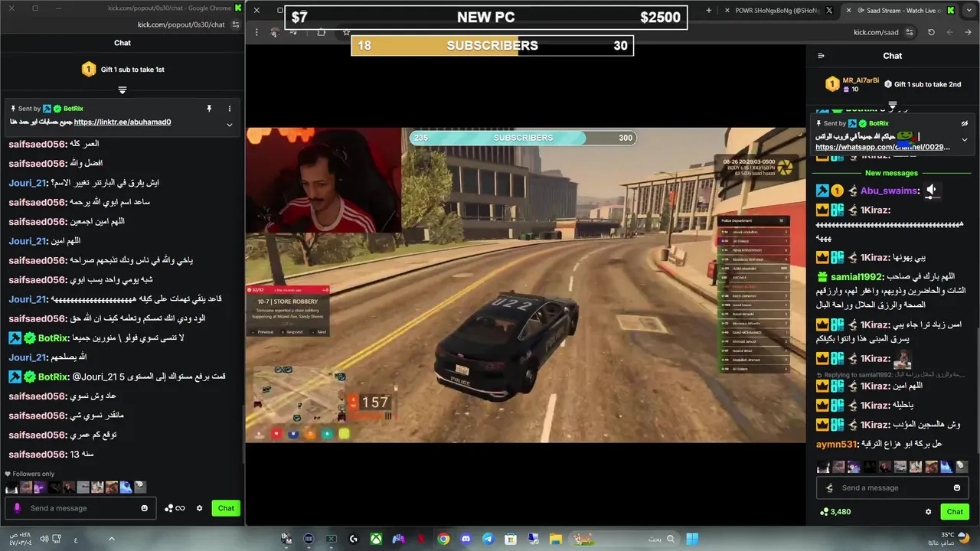Expand right chat leaderboard drop arrow
Image resolution: width=980 pixels, height=551 pixels.
(893, 104)
